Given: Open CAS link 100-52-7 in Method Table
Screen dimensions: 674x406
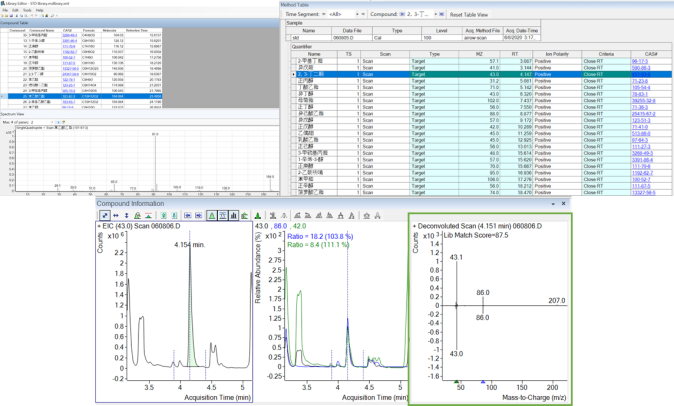Looking at the screenshot, I should 641,179.
